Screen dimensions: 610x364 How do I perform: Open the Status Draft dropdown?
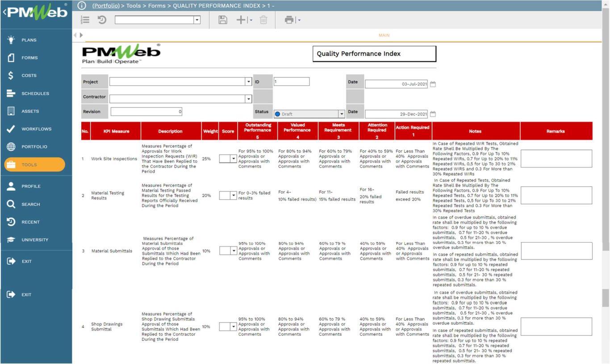pyautogui.click(x=342, y=114)
